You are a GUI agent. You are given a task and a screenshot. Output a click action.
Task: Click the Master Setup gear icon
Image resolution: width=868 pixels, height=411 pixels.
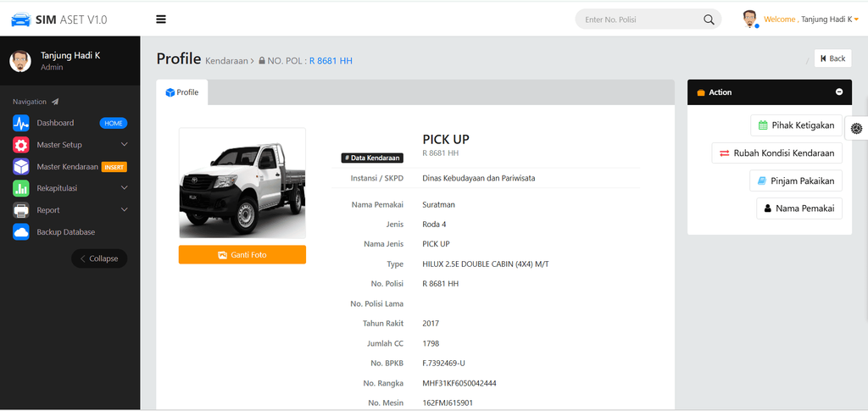pos(21,145)
